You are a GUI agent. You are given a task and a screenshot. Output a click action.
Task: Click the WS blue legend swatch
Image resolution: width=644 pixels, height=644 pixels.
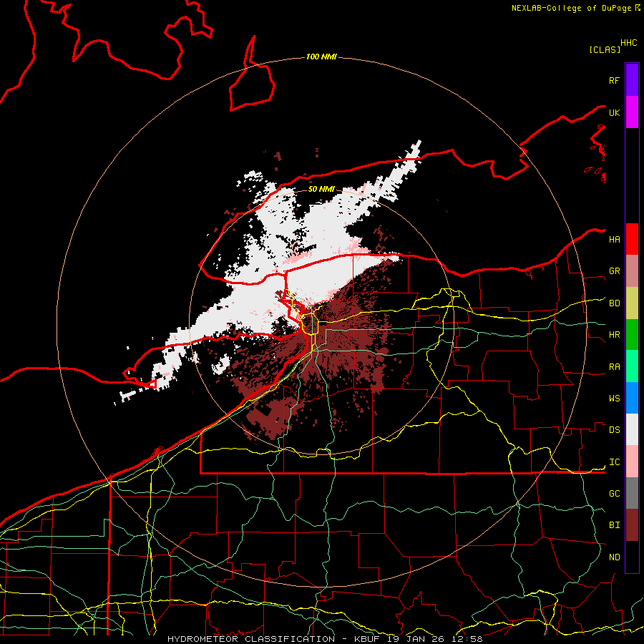[632, 398]
